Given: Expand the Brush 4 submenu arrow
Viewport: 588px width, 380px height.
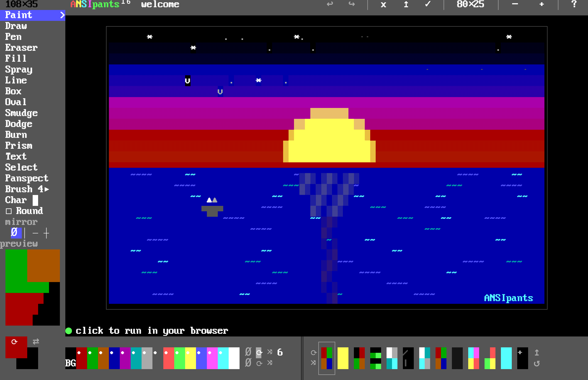Looking at the screenshot, I should pyautogui.click(x=47, y=189).
